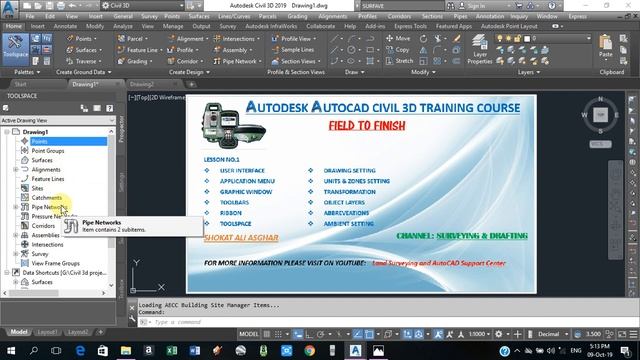The width and height of the screenshot is (640, 360).
Task: Click the Rotate icon next to Move
Action: [423, 39]
